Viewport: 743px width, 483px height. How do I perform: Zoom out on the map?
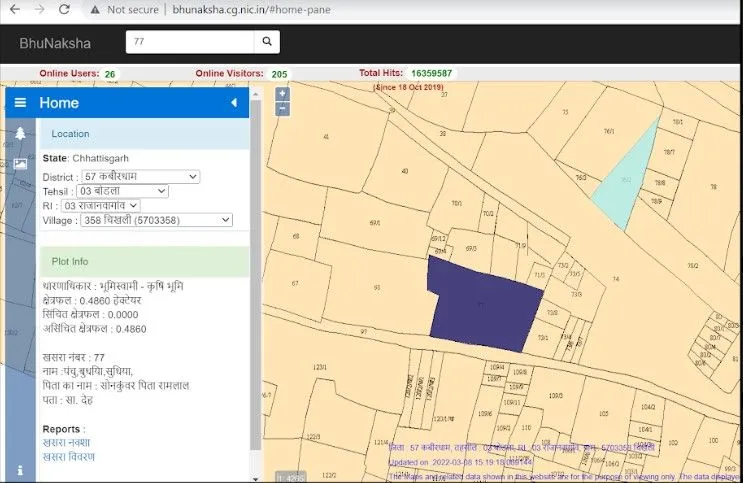[x=282, y=109]
